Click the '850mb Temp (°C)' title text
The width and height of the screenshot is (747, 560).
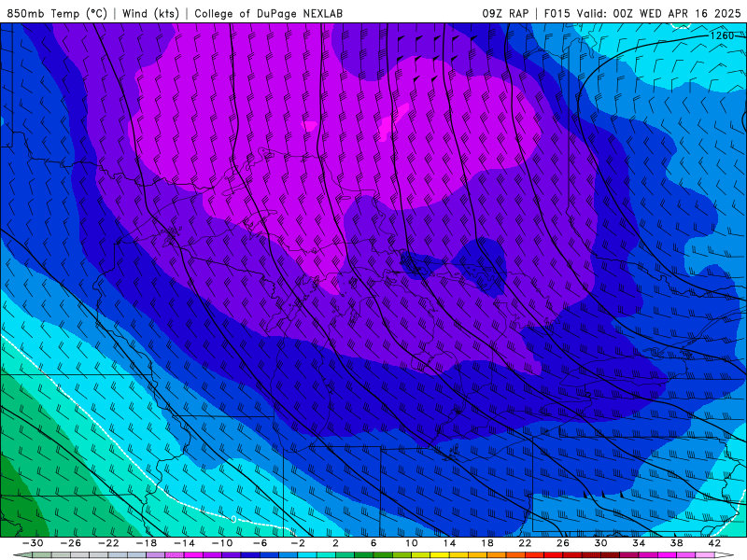click(57, 14)
